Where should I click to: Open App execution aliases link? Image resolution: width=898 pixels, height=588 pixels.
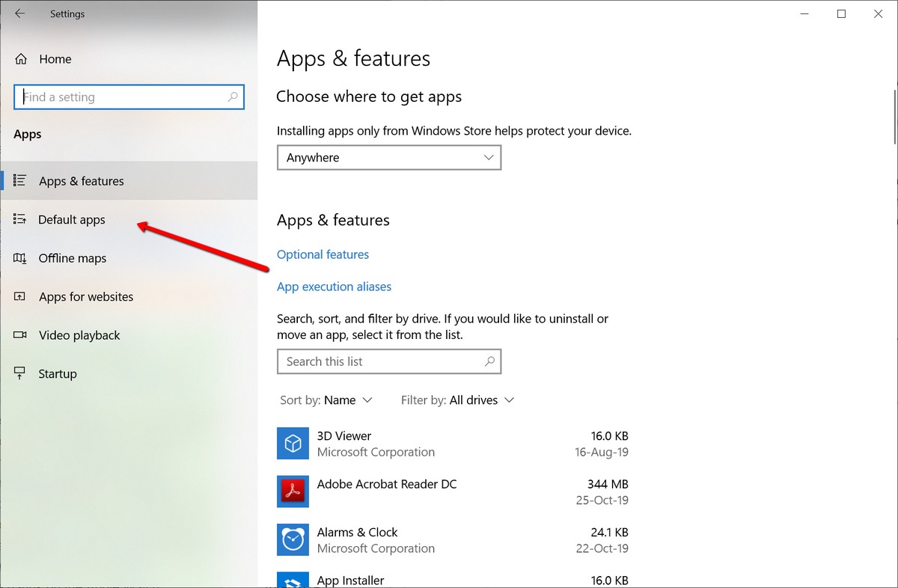click(334, 287)
